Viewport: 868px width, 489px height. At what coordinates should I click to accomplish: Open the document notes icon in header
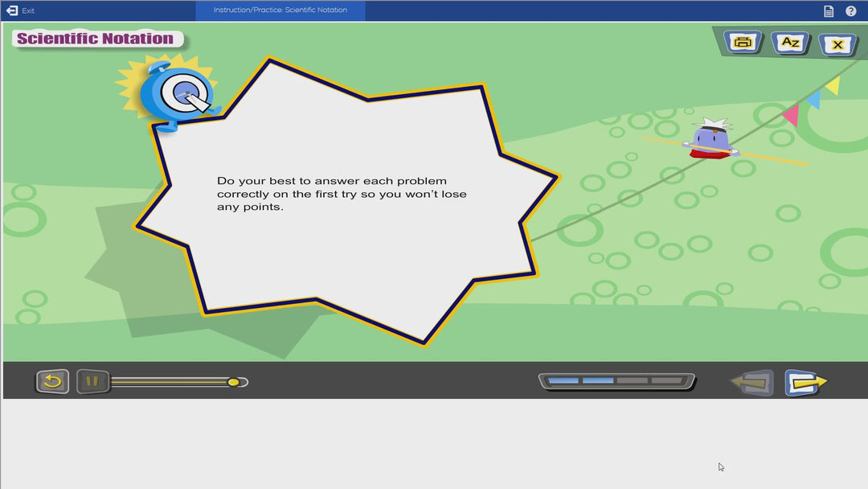coord(829,11)
